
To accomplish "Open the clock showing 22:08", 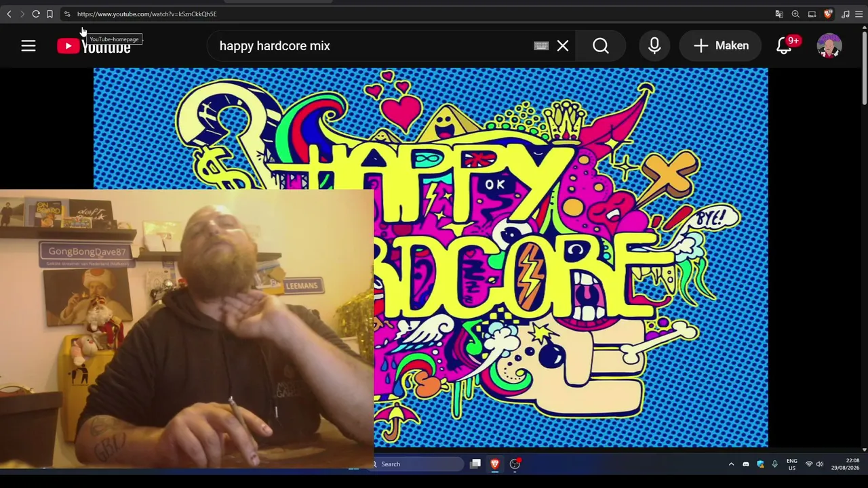I will click(846, 464).
